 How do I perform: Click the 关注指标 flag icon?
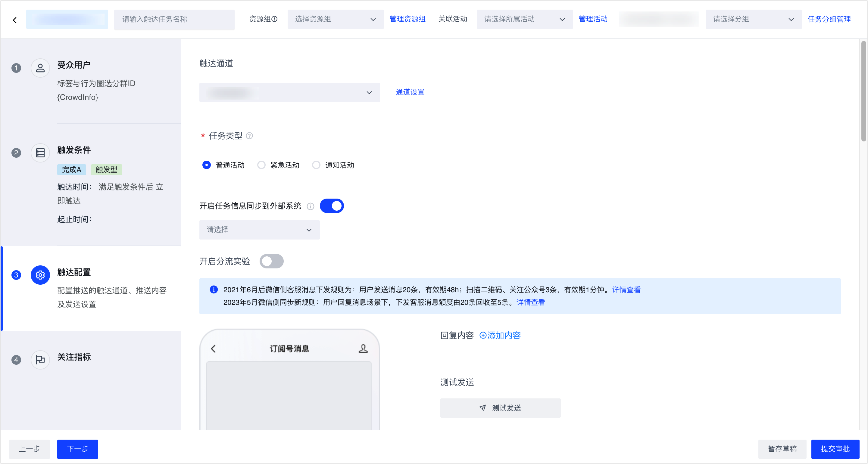click(x=40, y=360)
